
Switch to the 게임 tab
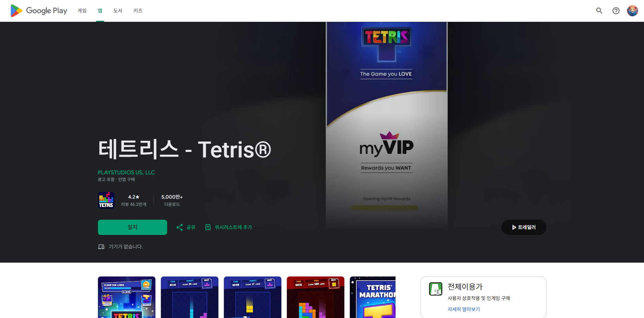tap(82, 11)
